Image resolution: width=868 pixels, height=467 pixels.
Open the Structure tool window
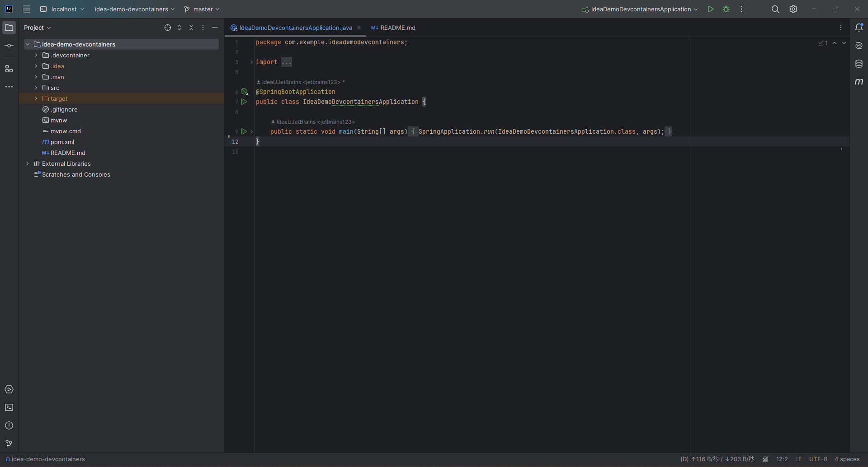tap(9, 69)
